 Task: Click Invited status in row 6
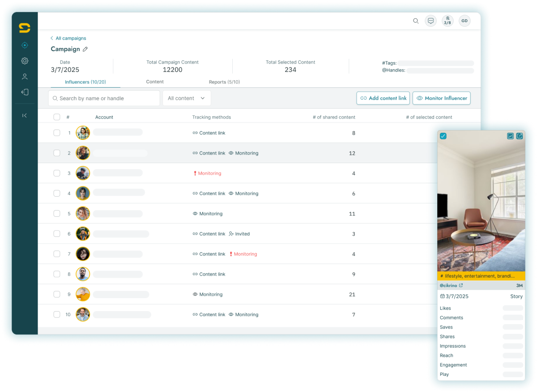click(x=239, y=234)
